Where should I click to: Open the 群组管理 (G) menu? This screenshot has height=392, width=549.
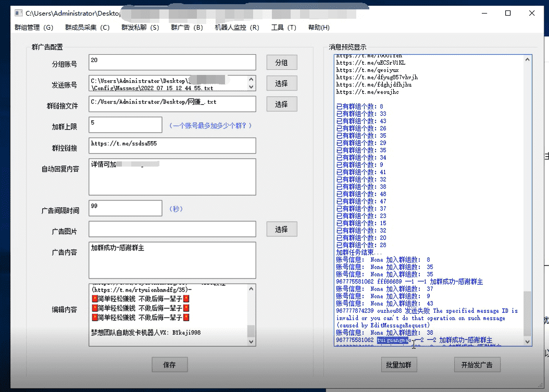point(34,28)
